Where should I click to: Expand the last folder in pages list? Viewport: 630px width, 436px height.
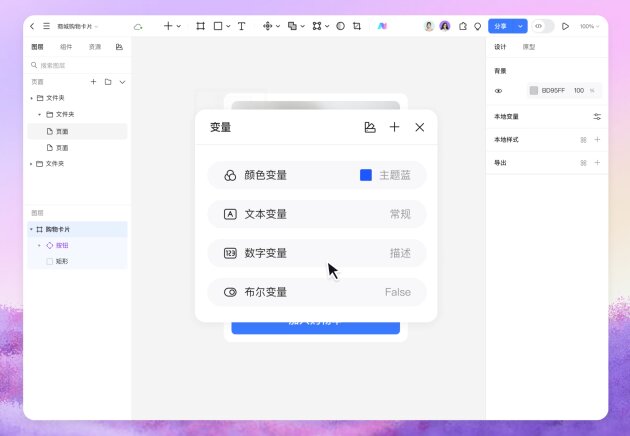tap(31, 164)
